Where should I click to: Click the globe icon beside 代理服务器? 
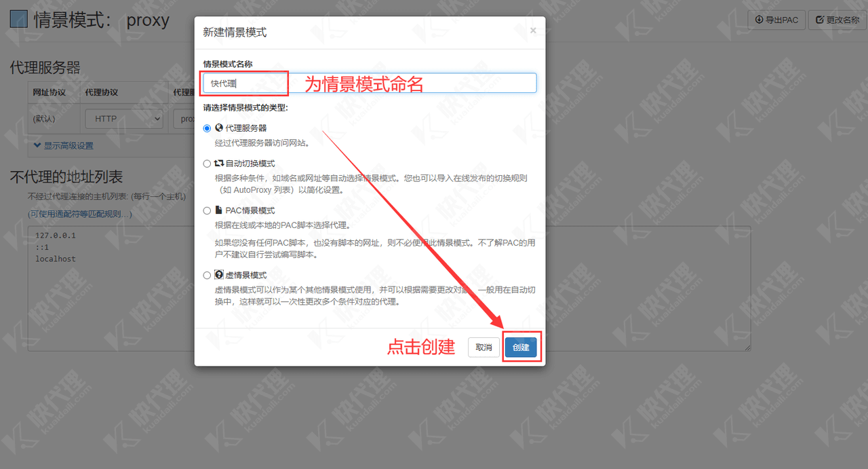[x=219, y=128]
